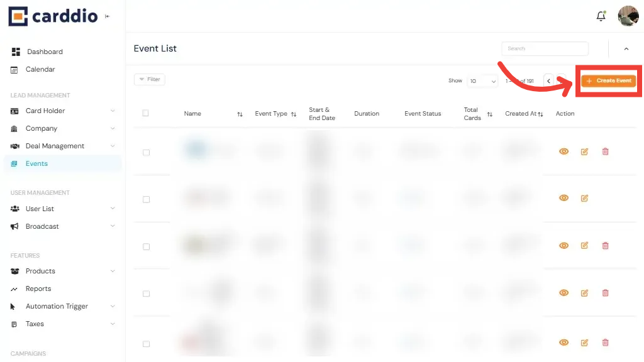Select the Reports icon in sidebar

[15, 288]
